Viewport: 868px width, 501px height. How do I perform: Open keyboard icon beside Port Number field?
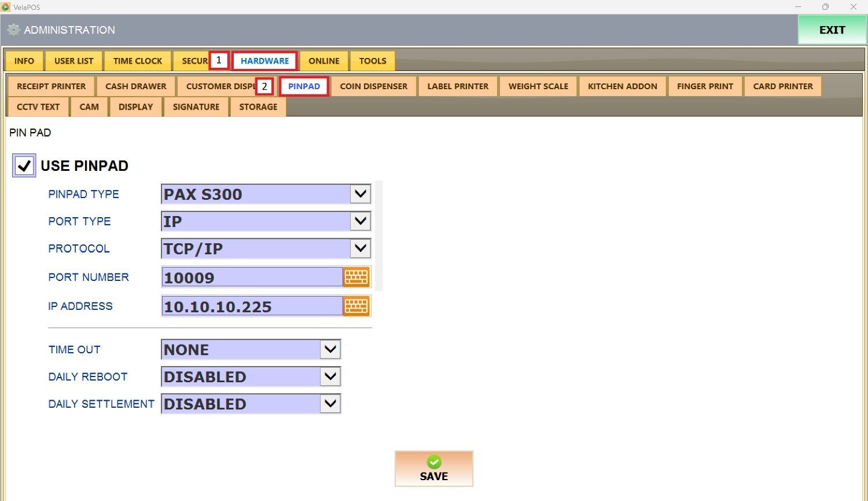[356, 277]
